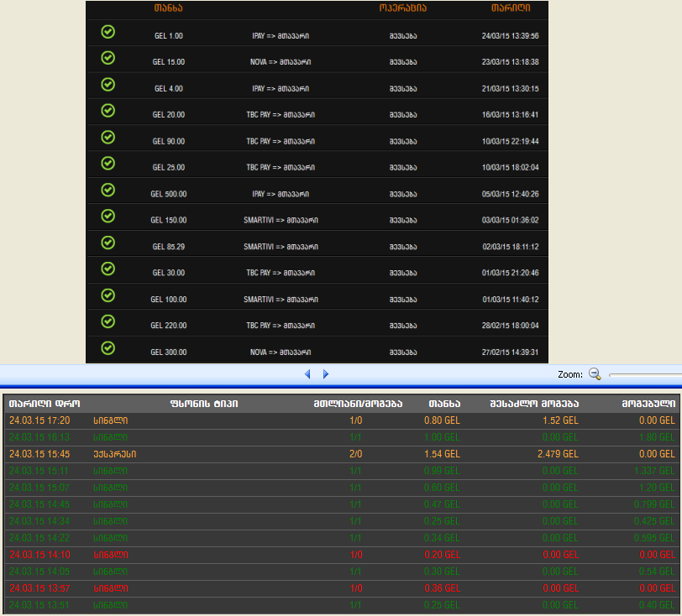Click the 0.799 GEL winnings value
The height and width of the screenshot is (616, 682).
coord(654,504)
